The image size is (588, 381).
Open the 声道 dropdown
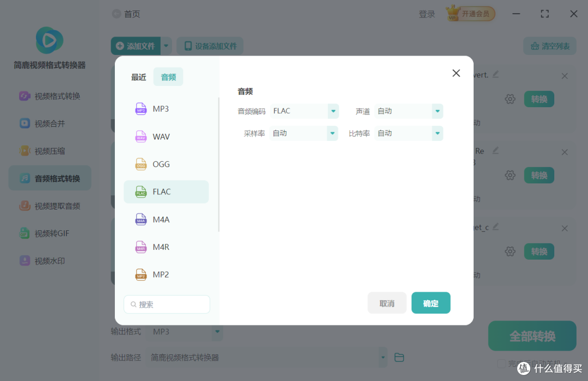pos(409,111)
